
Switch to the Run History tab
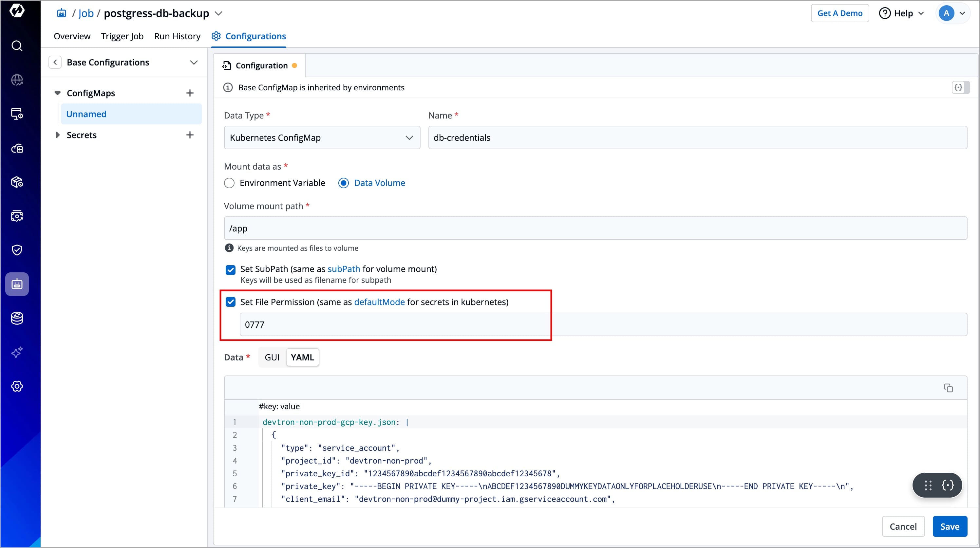click(x=177, y=36)
